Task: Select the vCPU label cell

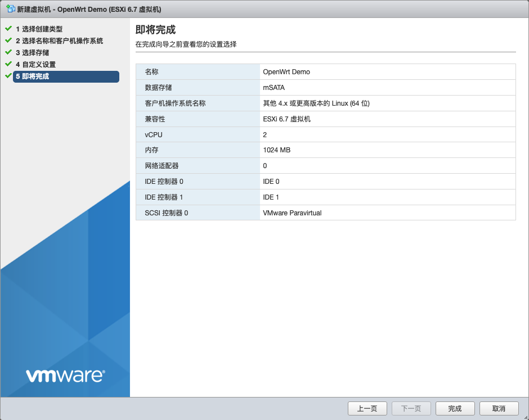Action: coord(198,134)
